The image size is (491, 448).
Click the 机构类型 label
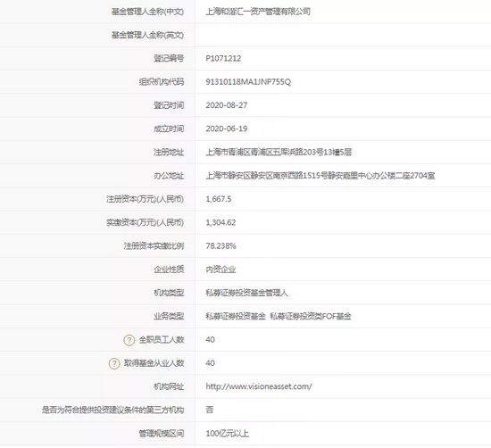[x=169, y=293]
